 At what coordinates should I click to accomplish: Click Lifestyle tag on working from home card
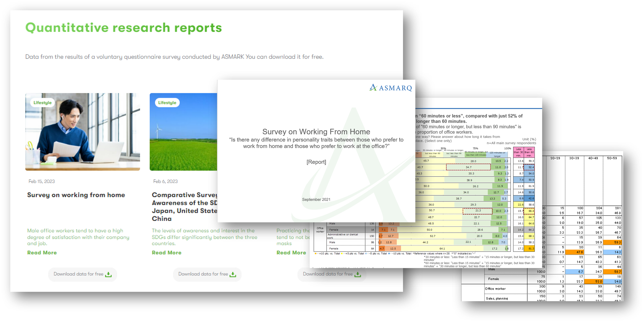(x=42, y=103)
